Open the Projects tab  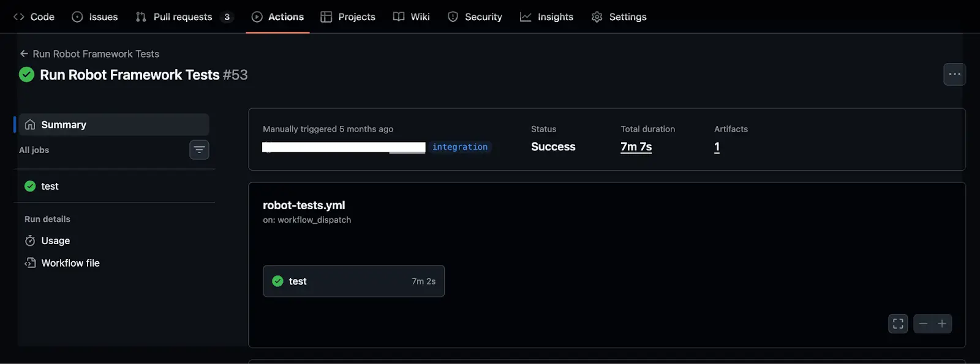348,17
